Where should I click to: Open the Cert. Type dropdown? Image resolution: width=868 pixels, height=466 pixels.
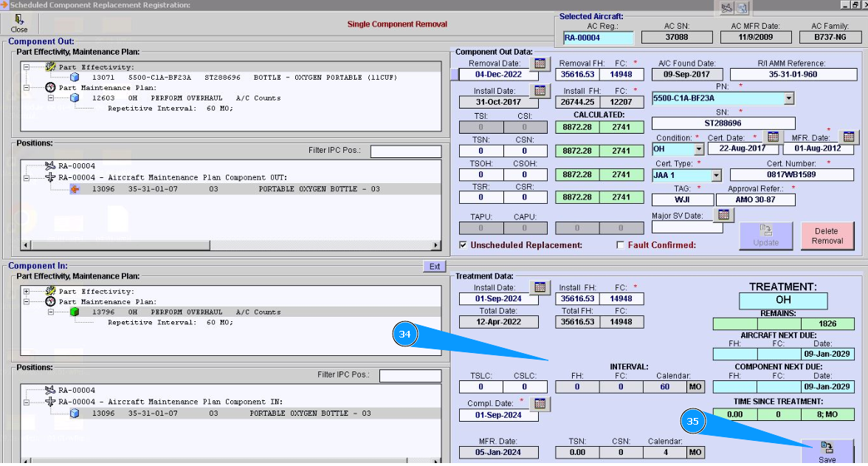point(715,176)
